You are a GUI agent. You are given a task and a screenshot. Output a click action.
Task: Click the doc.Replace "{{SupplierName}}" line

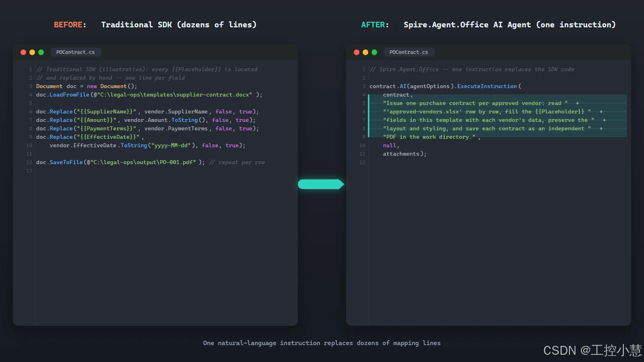[147, 111]
